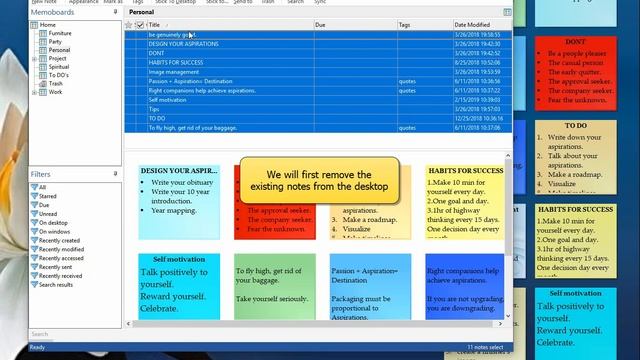Viewport: 640px width, 360px height.
Task: Sort by the star column header
Action: 129,25
